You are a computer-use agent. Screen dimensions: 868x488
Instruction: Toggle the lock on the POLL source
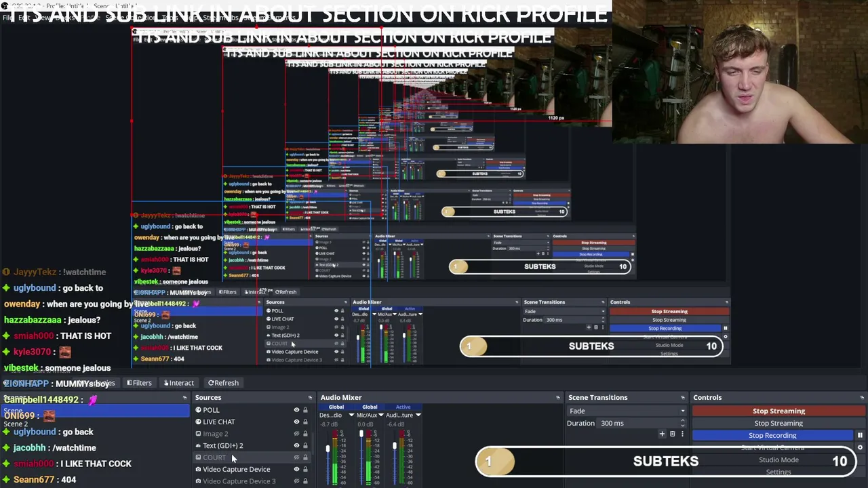click(305, 410)
